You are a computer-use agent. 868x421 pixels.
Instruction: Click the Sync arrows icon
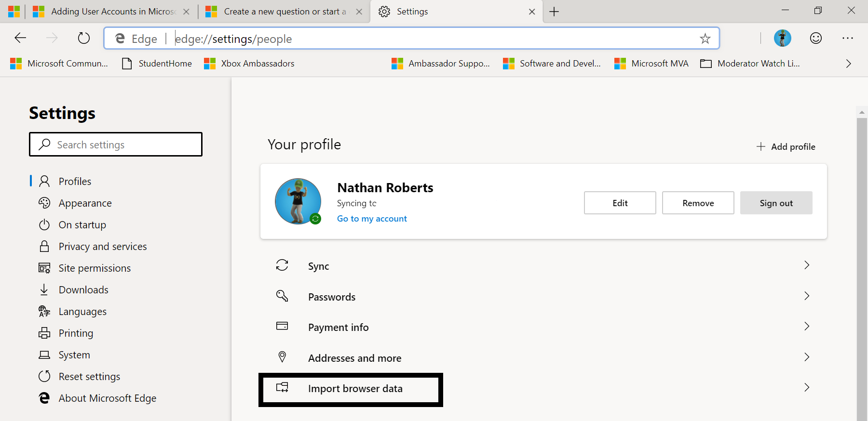[x=282, y=265]
